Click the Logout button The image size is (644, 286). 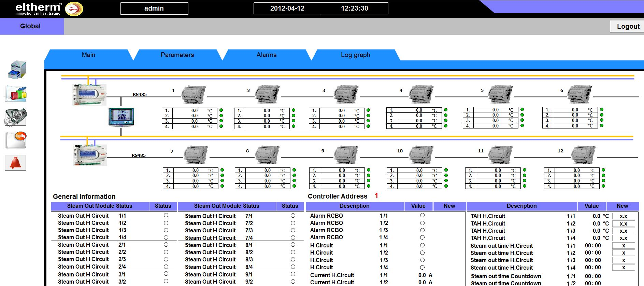pyautogui.click(x=628, y=26)
